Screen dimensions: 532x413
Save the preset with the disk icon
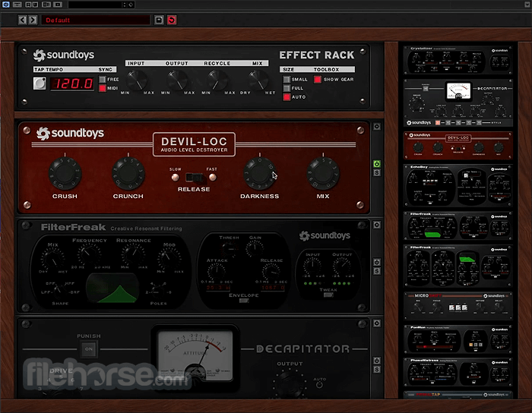tap(159, 20)
